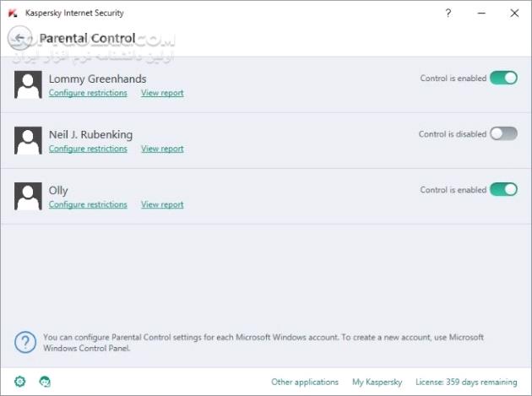Click Olly's avatar picture
The width and height of the screenshot is (532, 396).
(28, 196)
